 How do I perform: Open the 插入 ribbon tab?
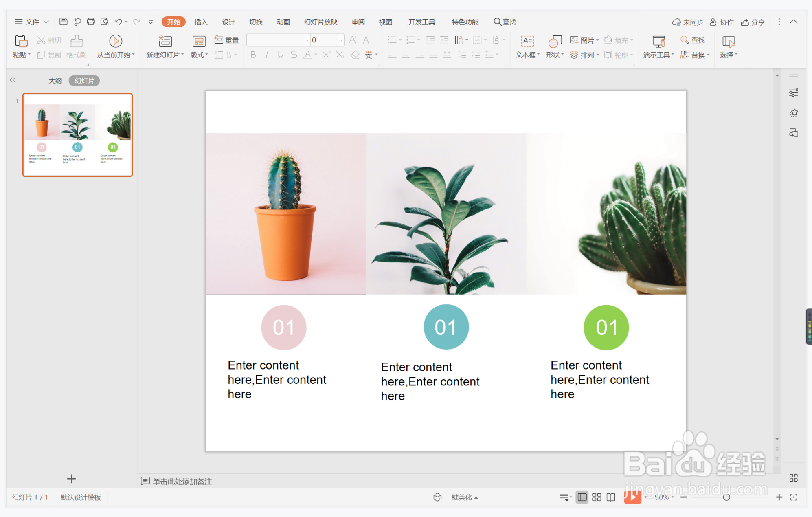pyautogui.click(x=201, y=22)
